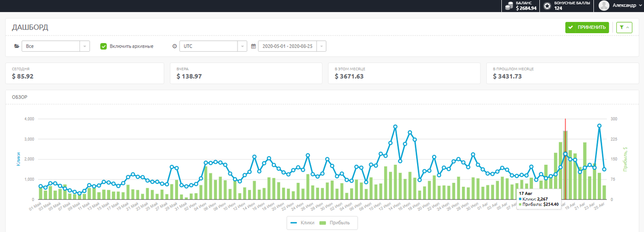Click the filter funnel icon button
The width and height of the screenshot is (644, 232).
point(624,28)
